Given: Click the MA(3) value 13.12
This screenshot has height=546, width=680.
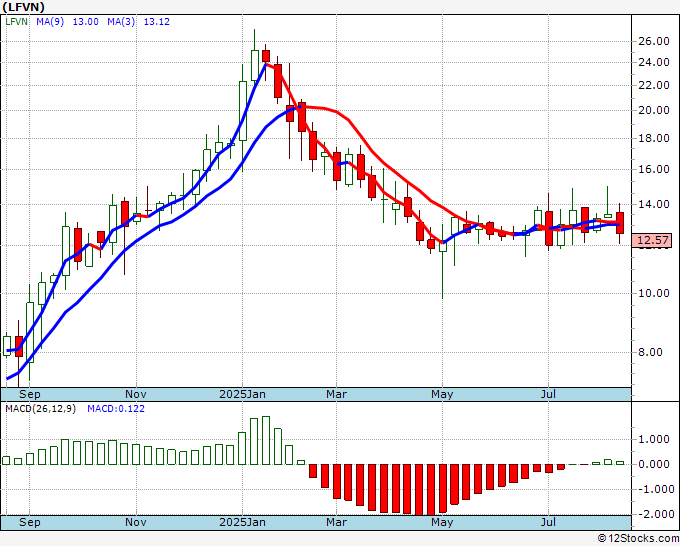Looking at the screenshot, I should pyautogui.click(x=157, y=22).
